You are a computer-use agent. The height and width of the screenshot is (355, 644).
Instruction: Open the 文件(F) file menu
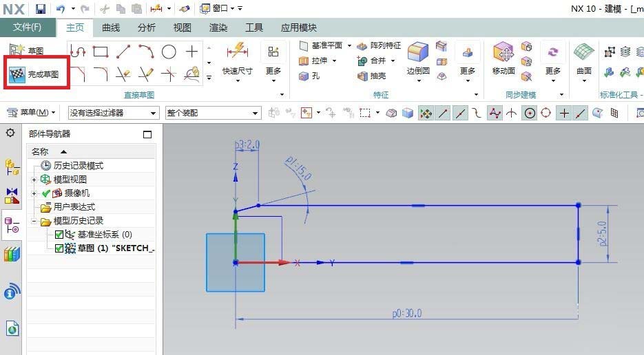[28, 27]
